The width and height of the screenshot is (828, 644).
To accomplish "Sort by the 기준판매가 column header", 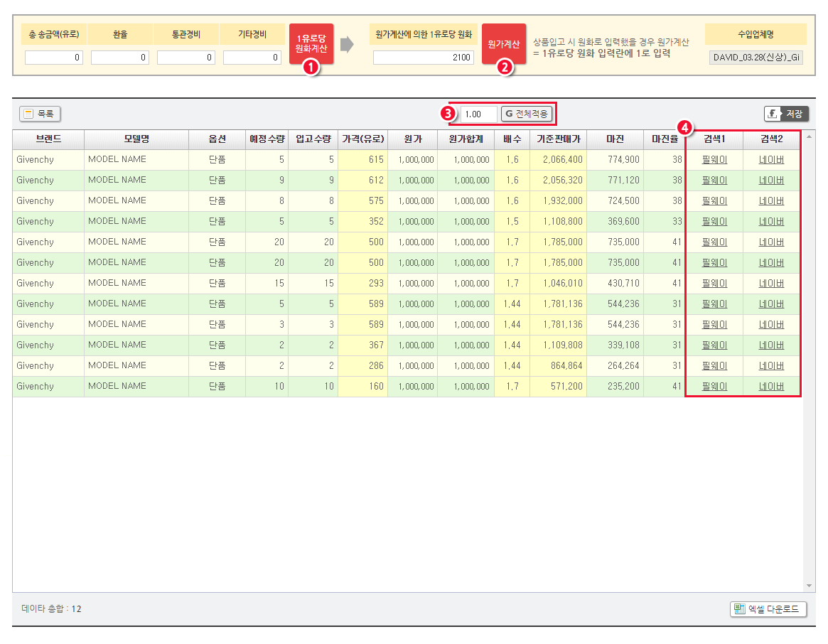I will pyautogui.click(x=558, y=139).
